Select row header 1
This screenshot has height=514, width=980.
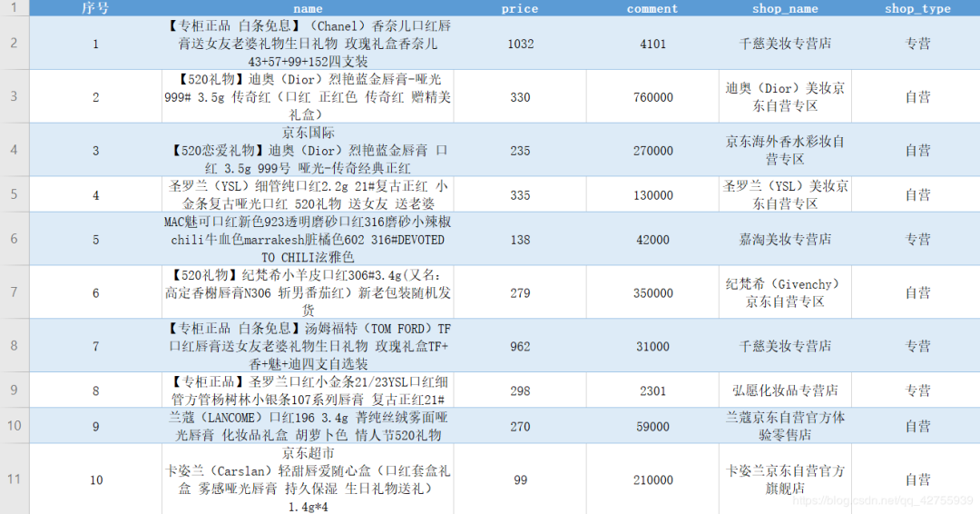[15, 8]
